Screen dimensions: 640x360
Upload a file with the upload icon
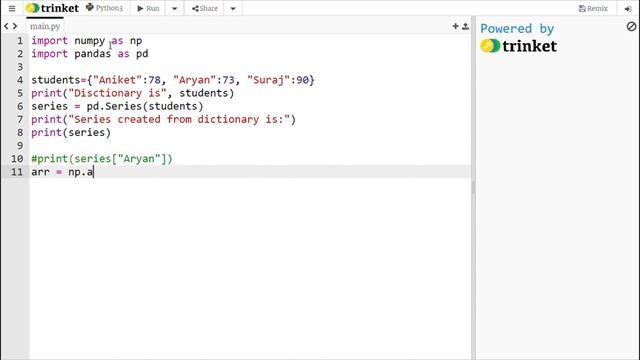465,26
